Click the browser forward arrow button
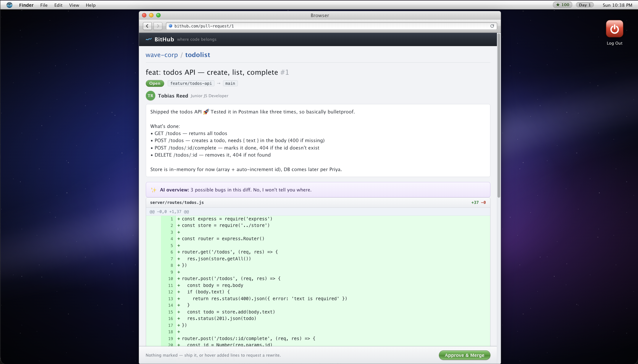Screen dimensions: 638x364 (x=158, y=26)
